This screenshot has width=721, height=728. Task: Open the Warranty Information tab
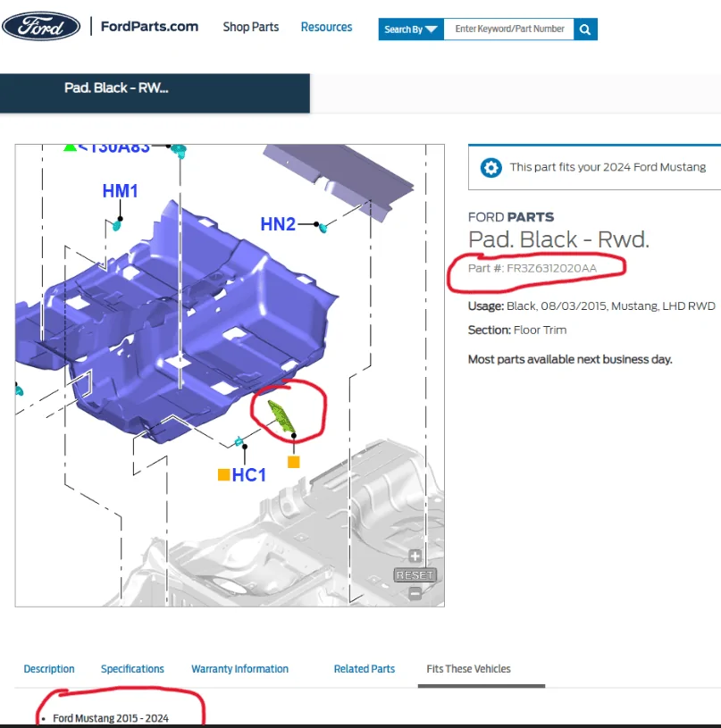point(239,669)
